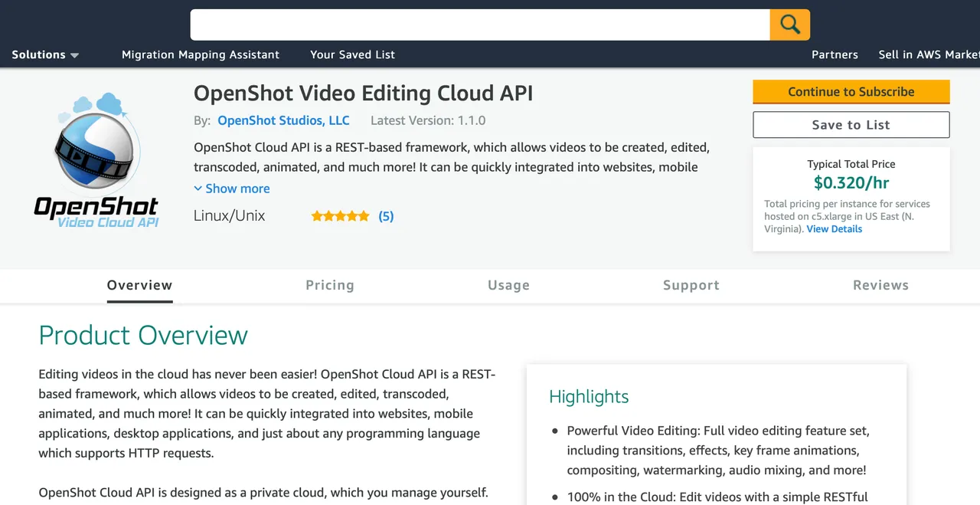Open OpenShot Studios, LLC vendor link

[x=283, y=120]
